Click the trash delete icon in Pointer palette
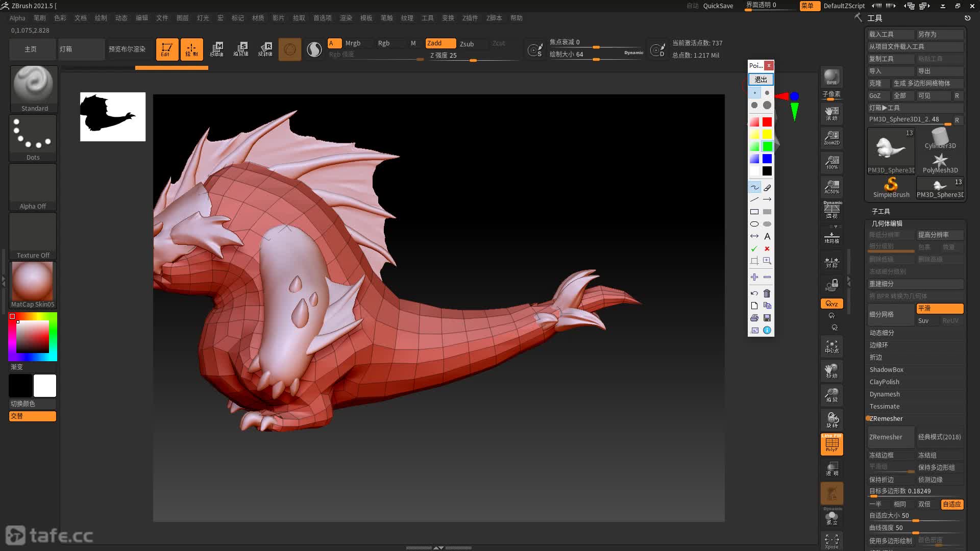 tap(767, 293)
